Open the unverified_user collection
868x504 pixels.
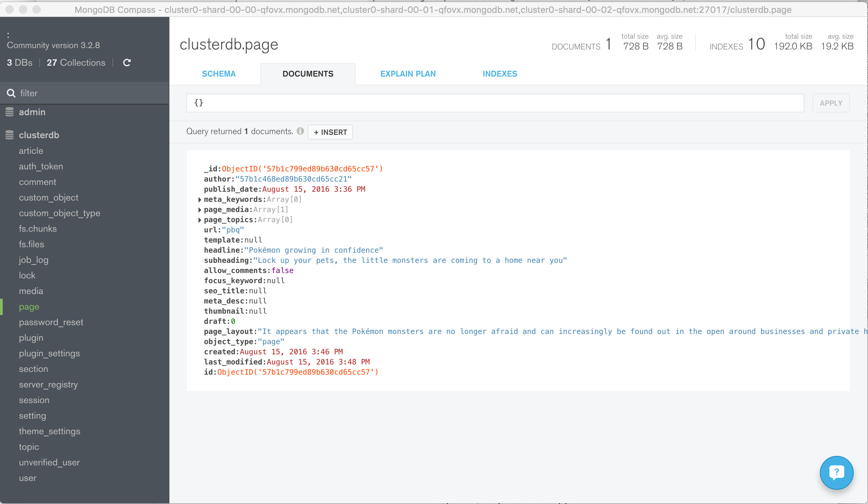pos(49,463)
